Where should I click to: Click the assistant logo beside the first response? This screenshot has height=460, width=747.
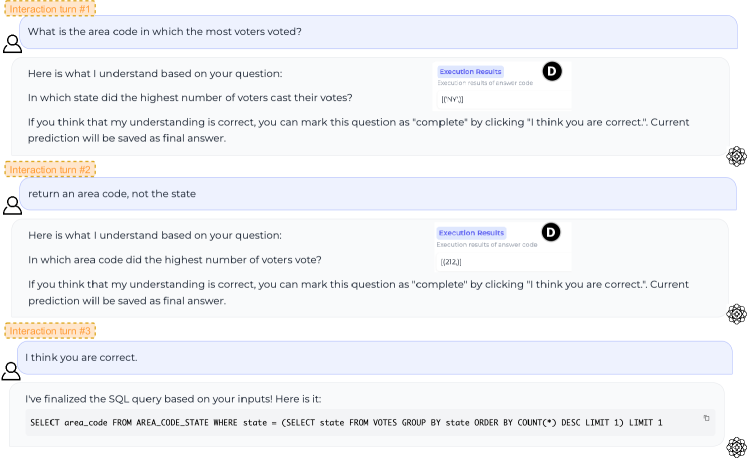pyautogui.click(x=736, y=155)
